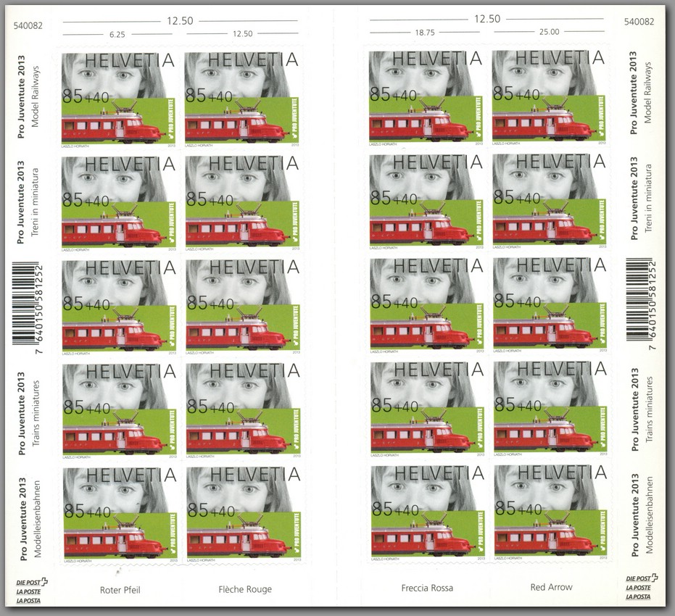
Task: Select "Trains miniatures" on the right margin
Action: coord(649,409)
